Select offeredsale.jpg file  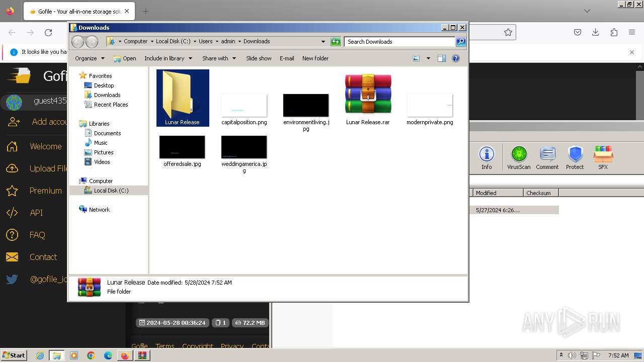pyautogui.click(x=182, y=151)
